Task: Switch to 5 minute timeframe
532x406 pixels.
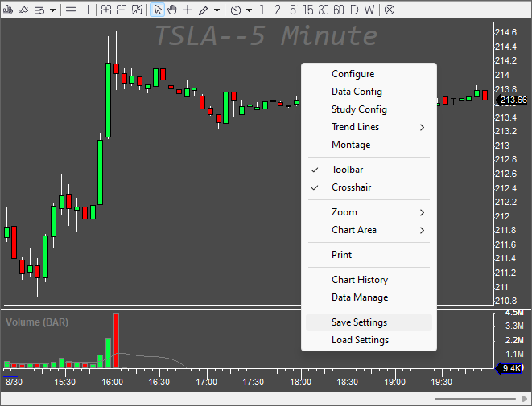Action: coord(293,10)
